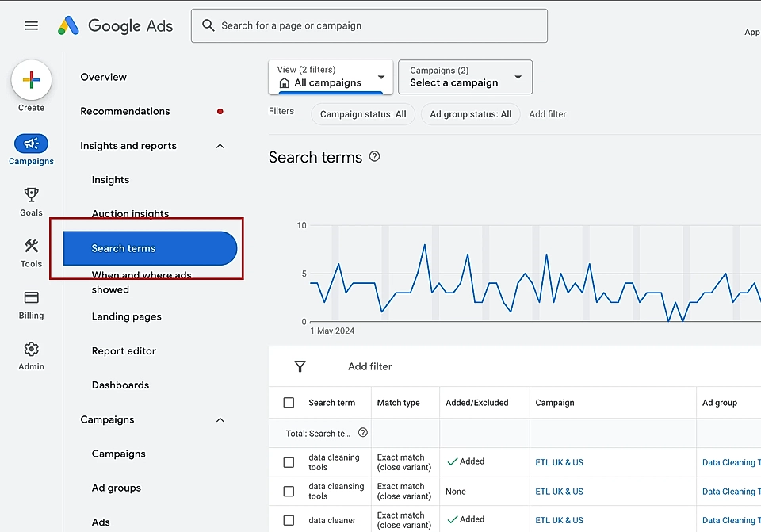Click the Admin gear icon
This screenshot has width=761, height=532.
point(31,349)
